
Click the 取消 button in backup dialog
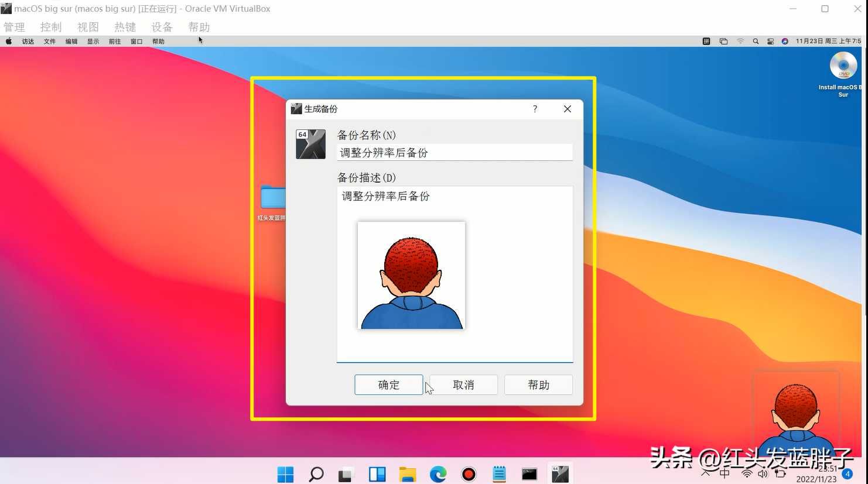pos(463,385)
